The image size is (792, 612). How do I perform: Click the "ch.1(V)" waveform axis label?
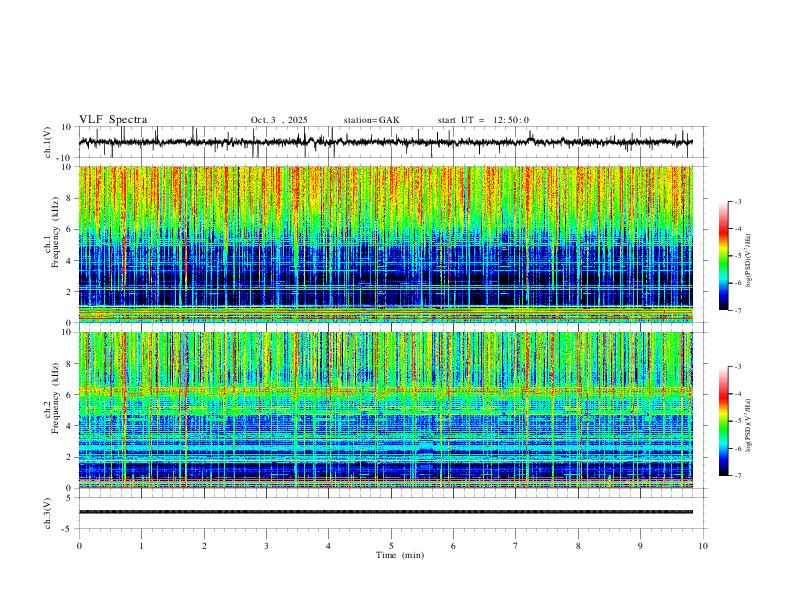point(48,142)
